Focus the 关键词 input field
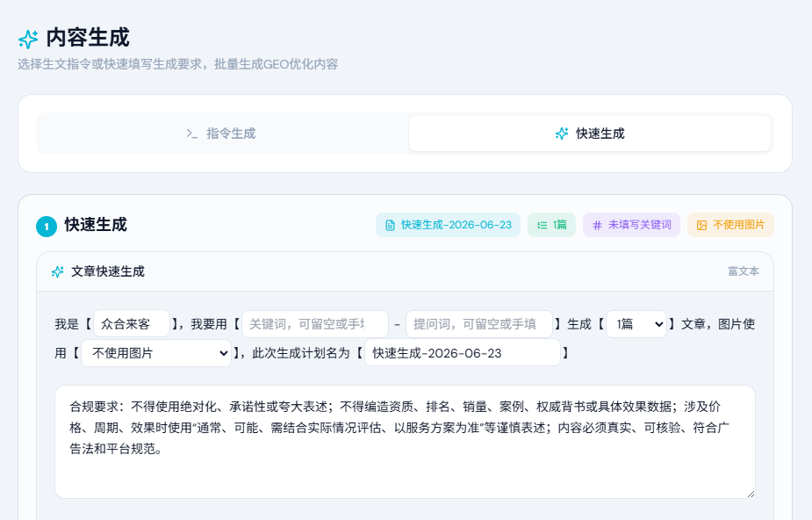Image resolution: width=812 pixels, height=520 pixels. (x=315, y=324)
